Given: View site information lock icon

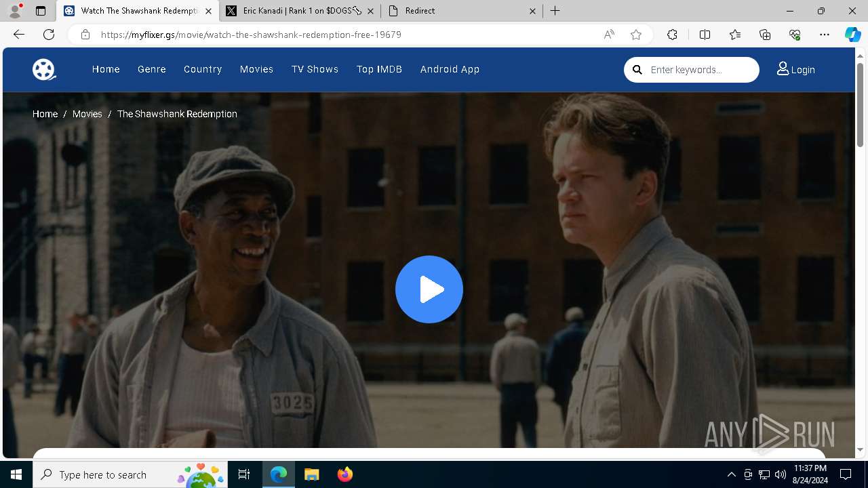Looking at the screenshot, I should click(x=85, y=35).
